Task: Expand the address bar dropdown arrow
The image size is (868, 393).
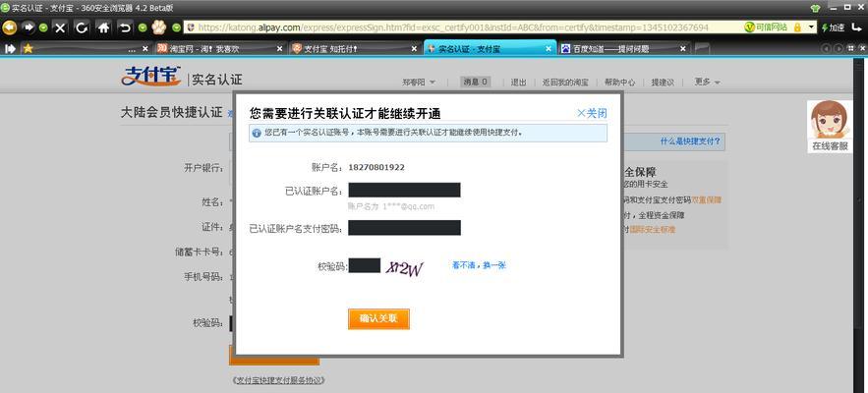Action: [x=812, y=28]
